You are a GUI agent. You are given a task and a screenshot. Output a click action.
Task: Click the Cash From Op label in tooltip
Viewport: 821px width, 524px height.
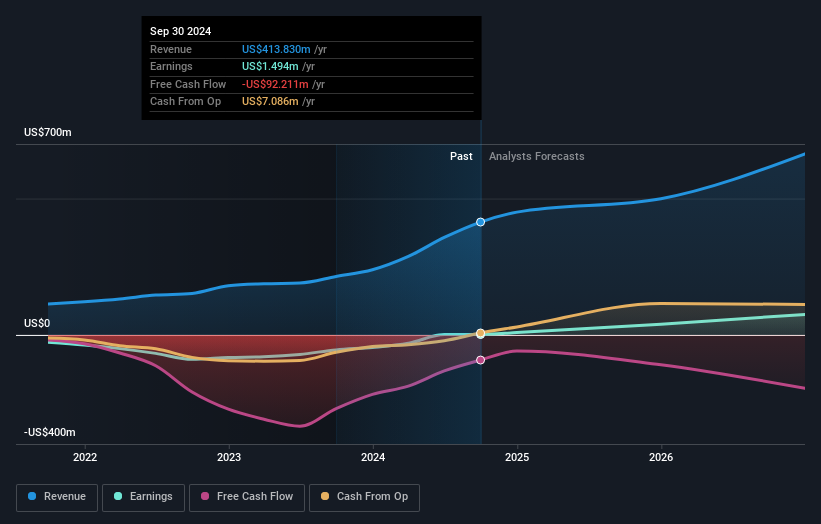point(185,102)
